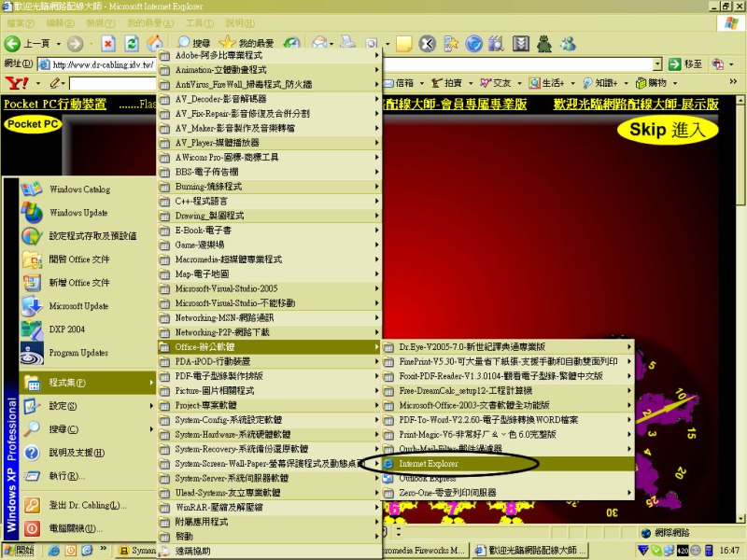Click the green Refresh page icon
The width and height of the screenshot is (747, 560).
pos(132,44)
